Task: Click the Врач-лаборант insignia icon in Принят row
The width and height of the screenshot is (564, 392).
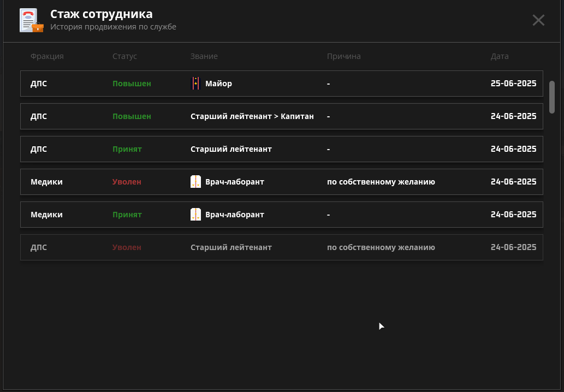Action: (195, 215)
